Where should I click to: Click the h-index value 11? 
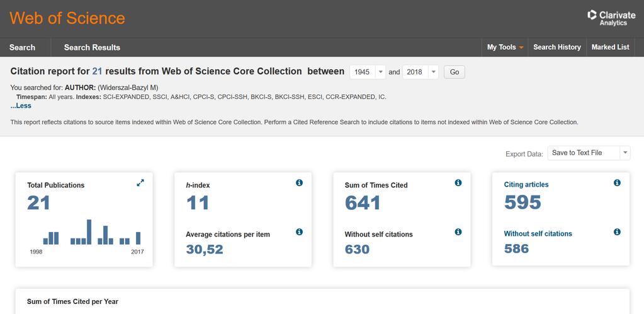(x=198, y=203)
